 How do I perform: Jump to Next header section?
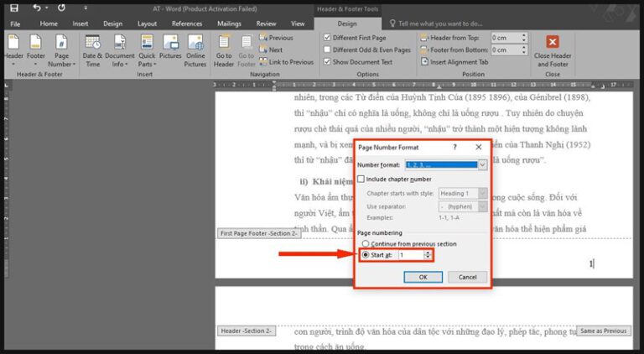pos(271,49)
